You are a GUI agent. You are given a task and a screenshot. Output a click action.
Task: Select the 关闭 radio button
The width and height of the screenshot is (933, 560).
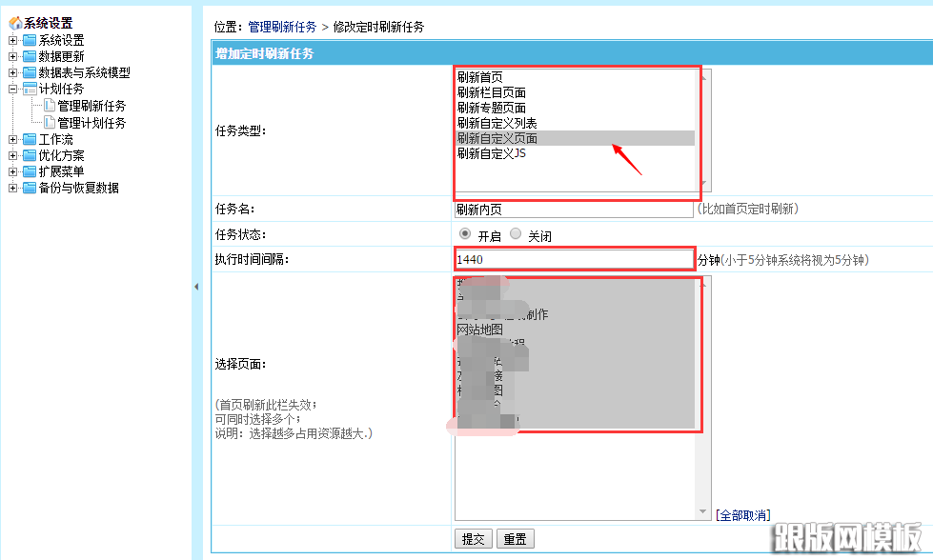tap(516, 234)
